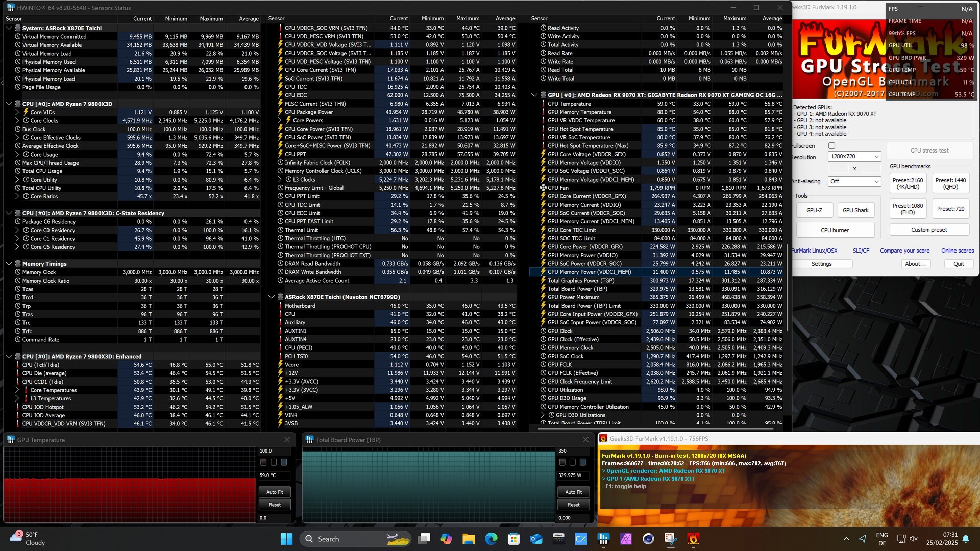Collapse the ASRock X870E Taichi (Nuvoton NCT6799D) section
Image resolution: width=980 pixels, height=551 pixels.
point(271,297)
